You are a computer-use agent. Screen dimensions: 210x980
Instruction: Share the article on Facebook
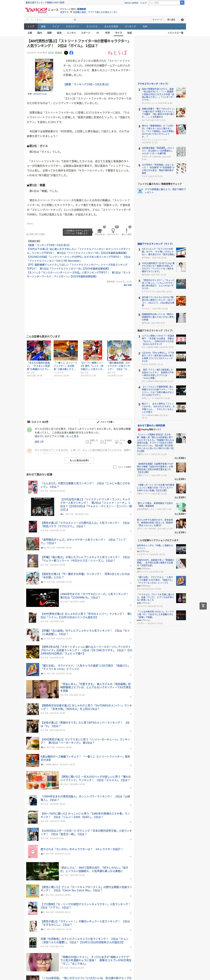pos(71,53)
